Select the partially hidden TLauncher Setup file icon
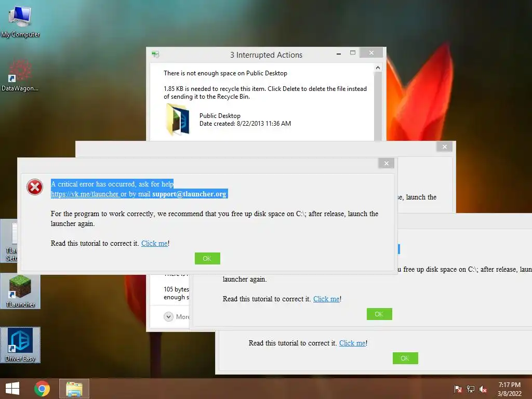The width and height of the screenshot is (532, 399). coord(9,241)
